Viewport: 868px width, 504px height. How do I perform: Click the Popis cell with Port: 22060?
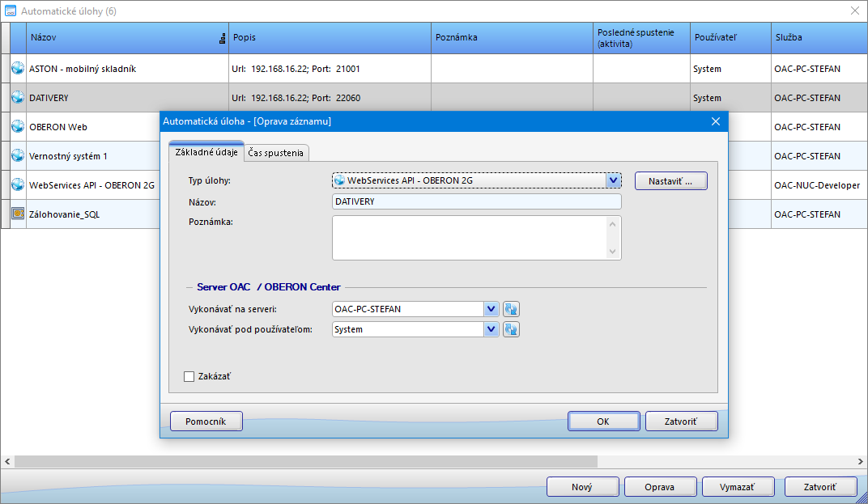click(330, 98)
